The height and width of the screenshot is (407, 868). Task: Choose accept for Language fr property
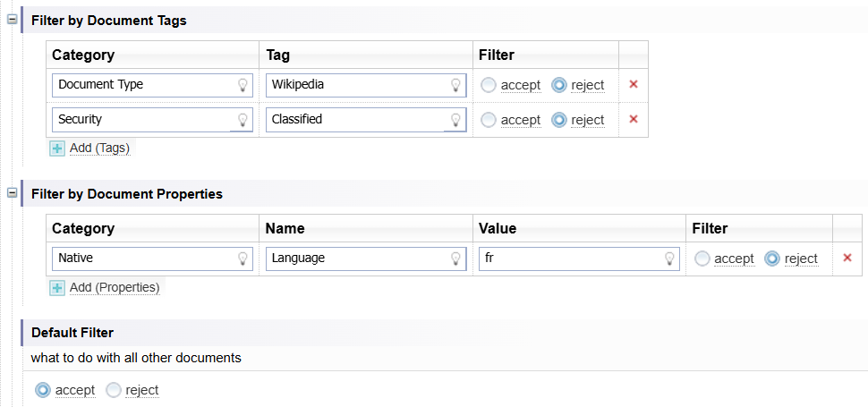(x=702, y=259)
